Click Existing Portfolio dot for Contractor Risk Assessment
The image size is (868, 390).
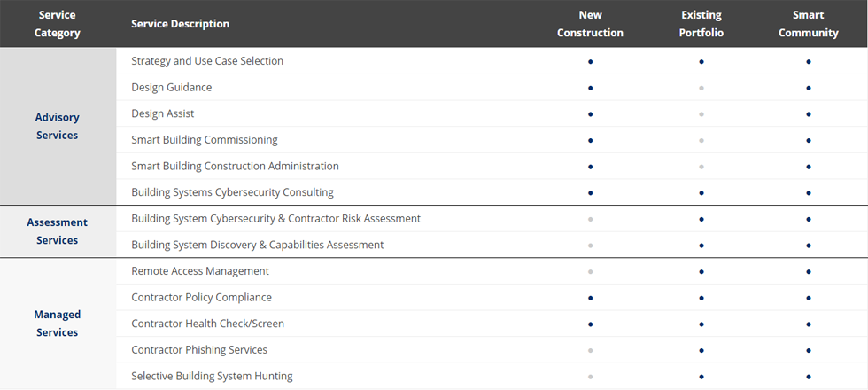(x=701, y=219)
